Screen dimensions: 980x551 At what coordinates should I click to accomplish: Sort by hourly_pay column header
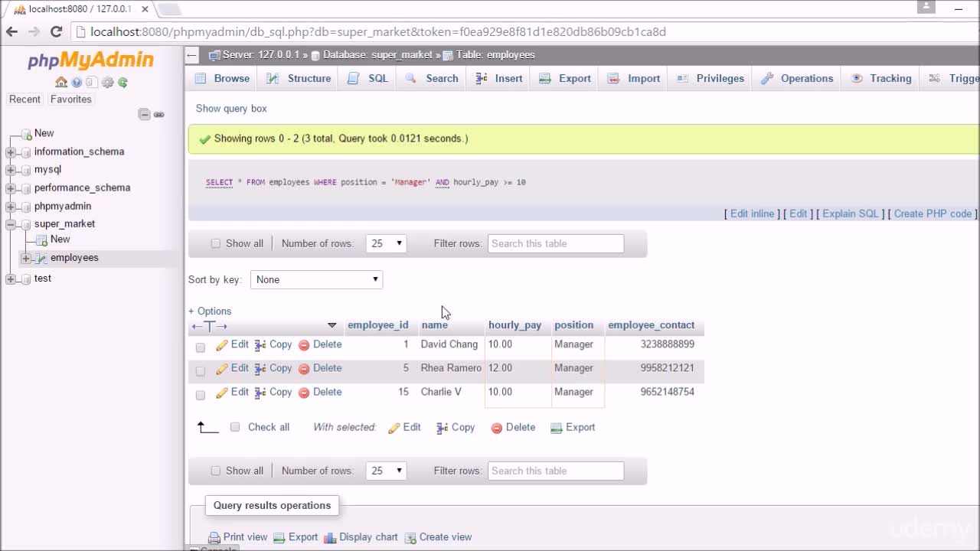[x=514, y=325]
